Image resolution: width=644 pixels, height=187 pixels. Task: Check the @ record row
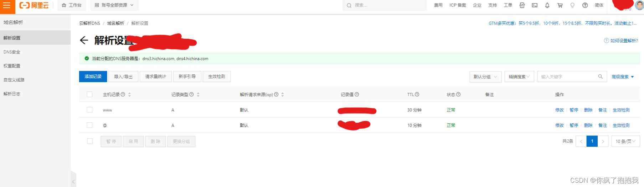pos(89,125)
